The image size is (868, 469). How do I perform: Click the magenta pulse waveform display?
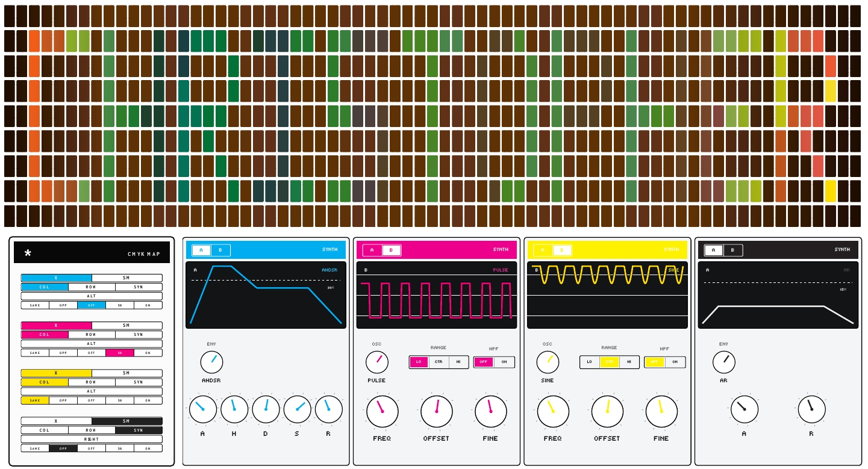tap(437, 295)
